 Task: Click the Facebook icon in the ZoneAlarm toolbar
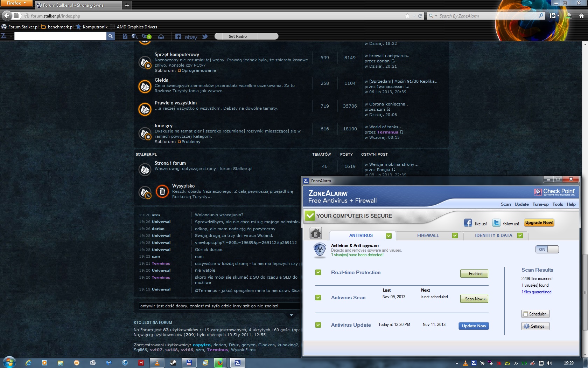(x=178, y=36)
